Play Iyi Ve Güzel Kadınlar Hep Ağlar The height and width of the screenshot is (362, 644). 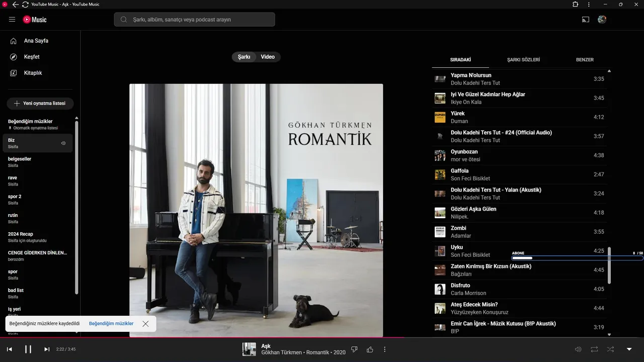519,98
